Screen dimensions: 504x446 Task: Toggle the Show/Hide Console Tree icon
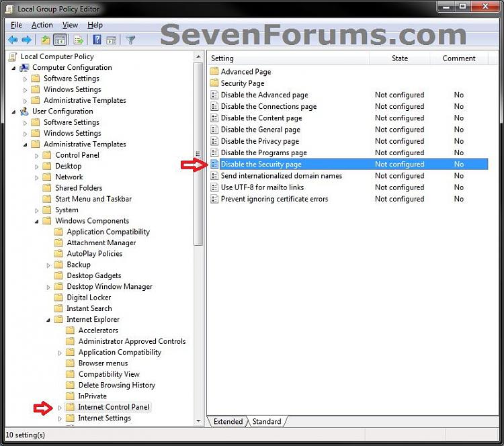(x=60, y=40)
